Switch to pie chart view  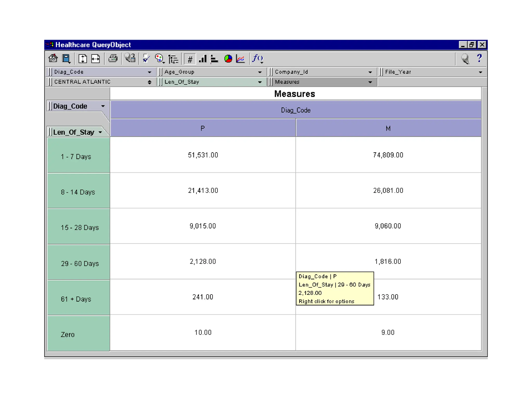[228, 59]
